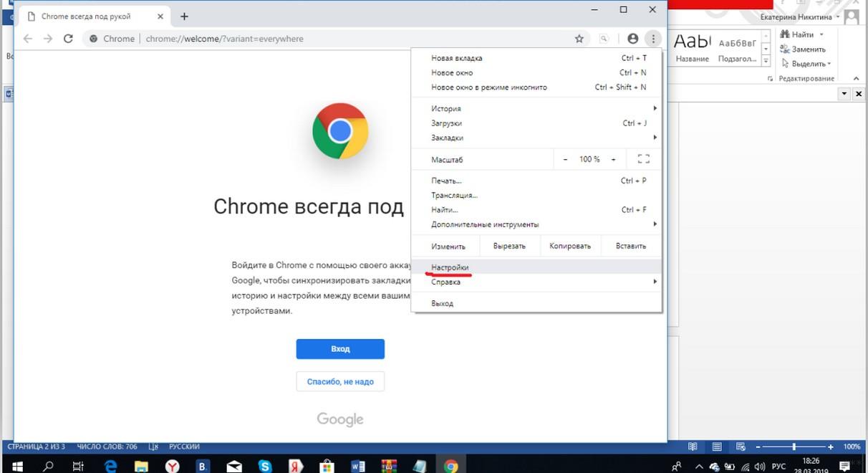Choose Печать... from the menu
The height and width of the screenshot is (473, 868).
tap(536, 181)
